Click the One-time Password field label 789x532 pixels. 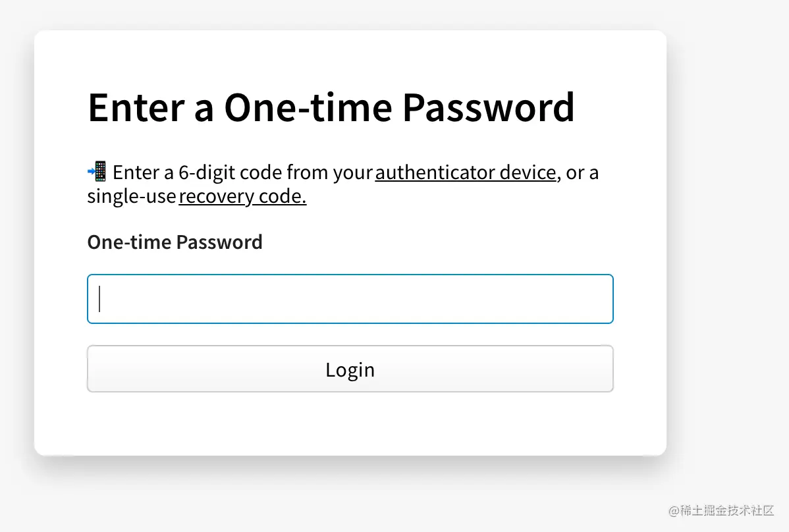click(x=175, y=242)
